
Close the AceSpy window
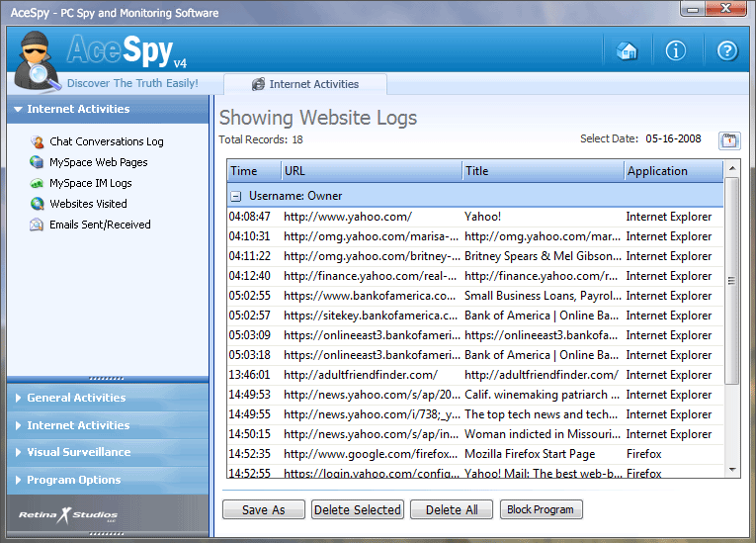point(725,9)
